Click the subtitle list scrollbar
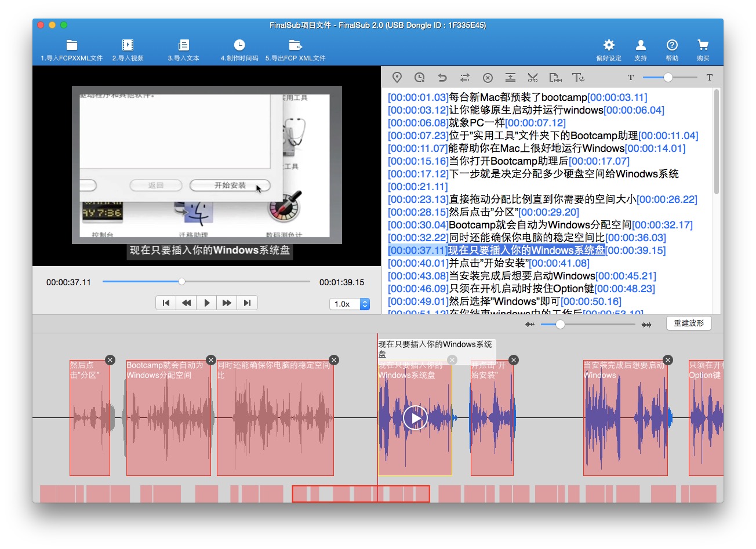This screenshot has height=549, width=756. (x=717, y=142)
